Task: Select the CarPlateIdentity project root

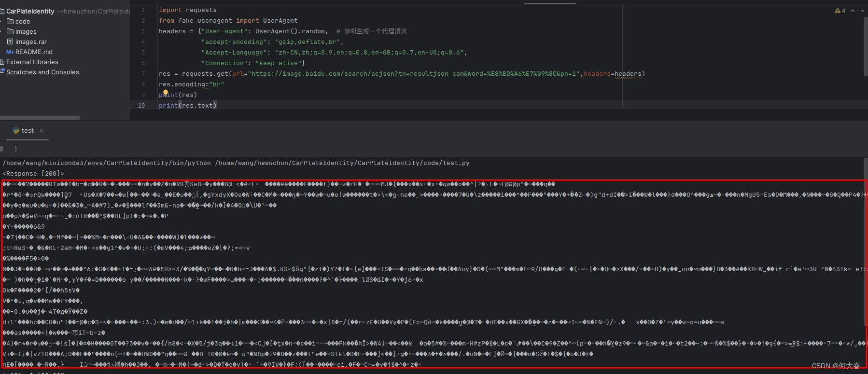Action: click(30, 11)
